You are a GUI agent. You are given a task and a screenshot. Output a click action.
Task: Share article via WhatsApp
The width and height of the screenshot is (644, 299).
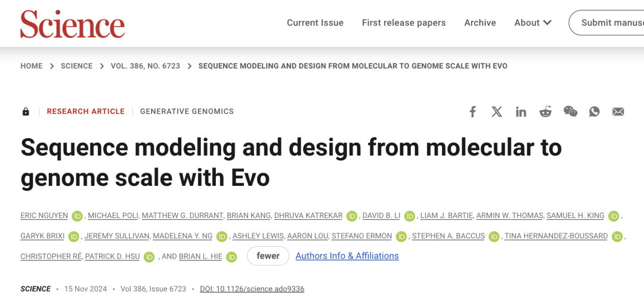[x=595, y=111]
